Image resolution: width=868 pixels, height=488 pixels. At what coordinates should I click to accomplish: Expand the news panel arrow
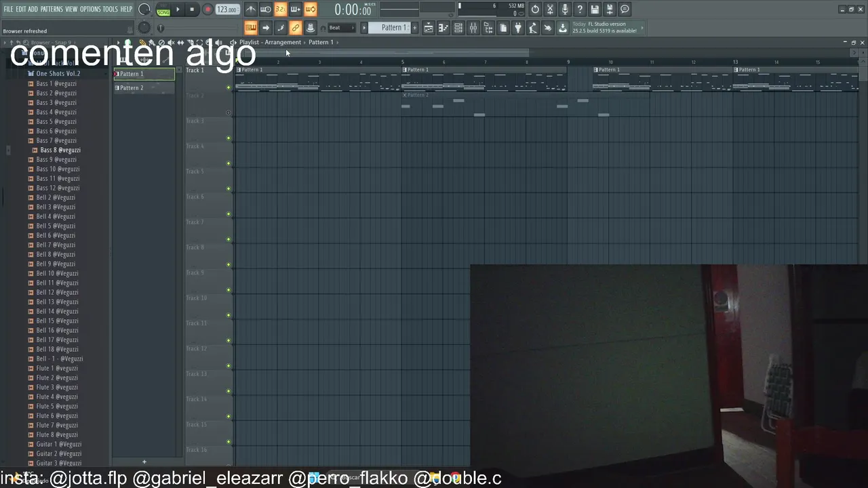[642, 28]
